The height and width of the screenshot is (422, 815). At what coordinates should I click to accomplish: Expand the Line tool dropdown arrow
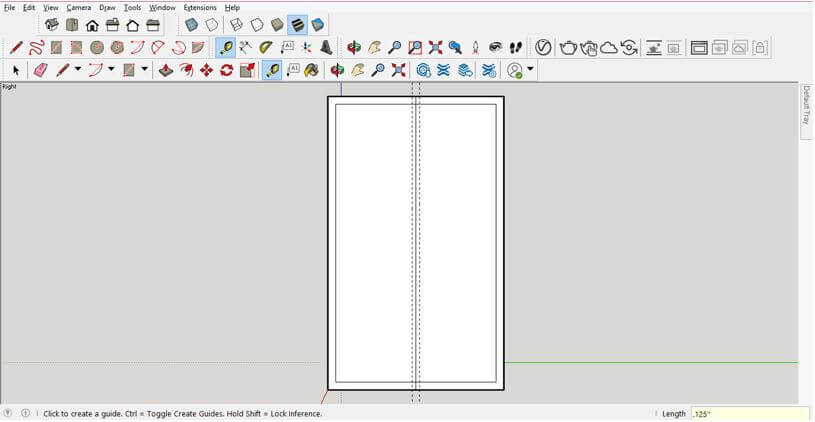click(78, 69)
